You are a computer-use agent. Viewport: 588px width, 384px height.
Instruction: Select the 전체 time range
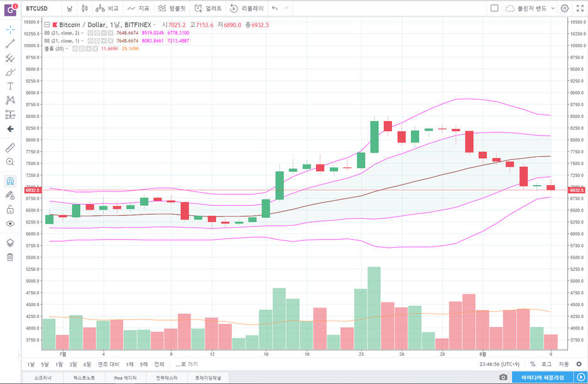pos(160,364)
